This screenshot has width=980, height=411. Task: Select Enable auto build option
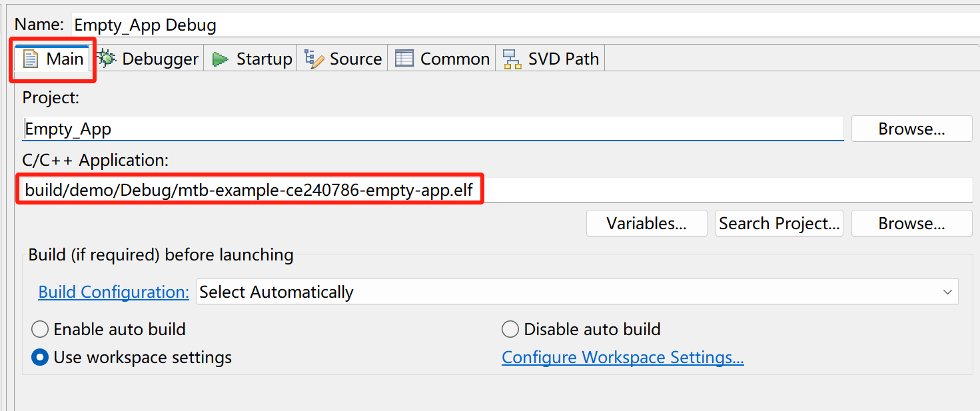click(x=109, y=329)
